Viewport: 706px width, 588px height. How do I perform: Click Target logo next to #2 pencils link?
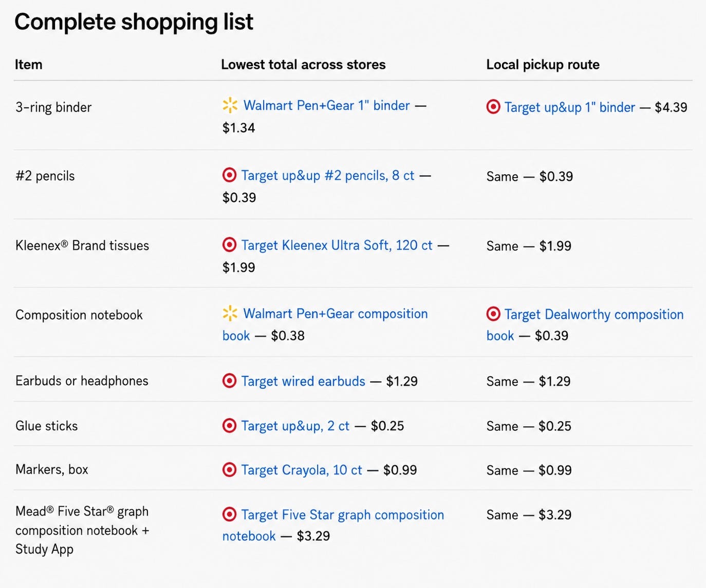click(229, 175)
